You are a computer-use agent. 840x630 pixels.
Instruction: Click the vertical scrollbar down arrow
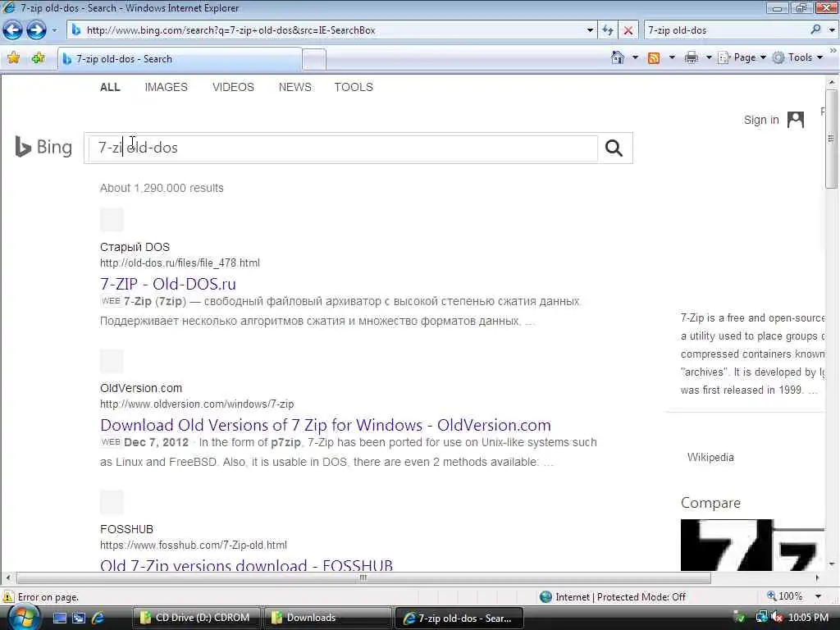tap(832, 564)
